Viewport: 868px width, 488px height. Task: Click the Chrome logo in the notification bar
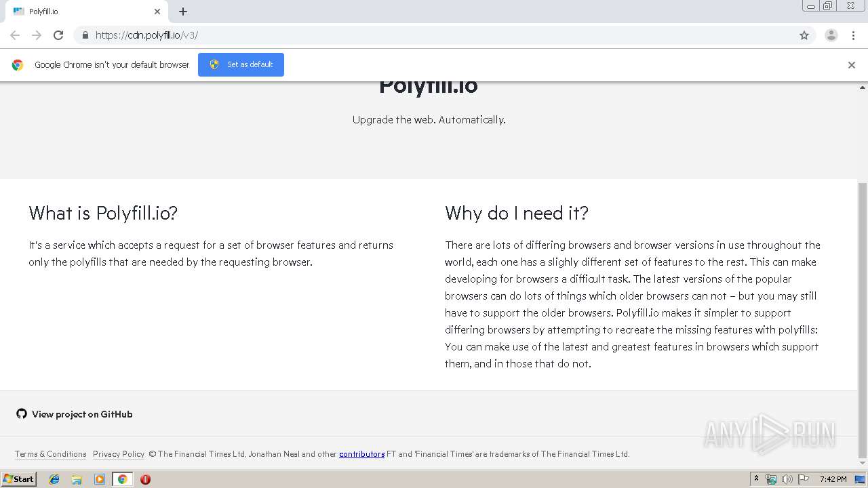[18, 65]
